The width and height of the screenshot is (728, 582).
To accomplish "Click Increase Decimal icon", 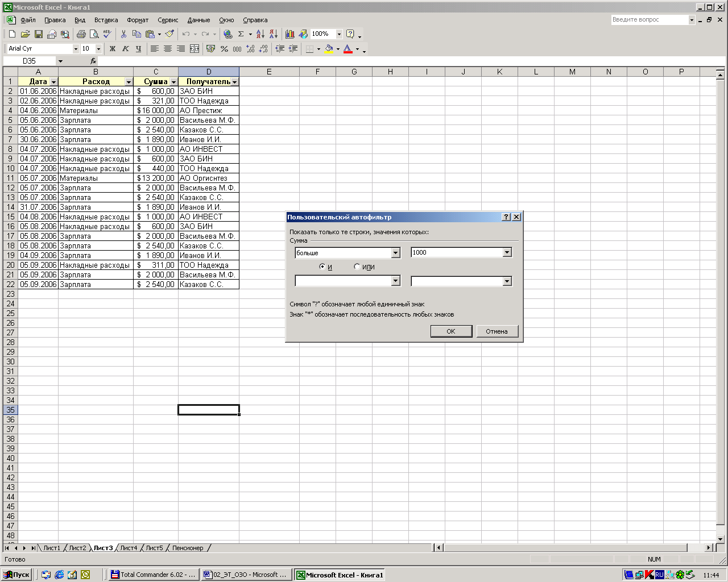I will pyautogui.click(x=250, y=49).
